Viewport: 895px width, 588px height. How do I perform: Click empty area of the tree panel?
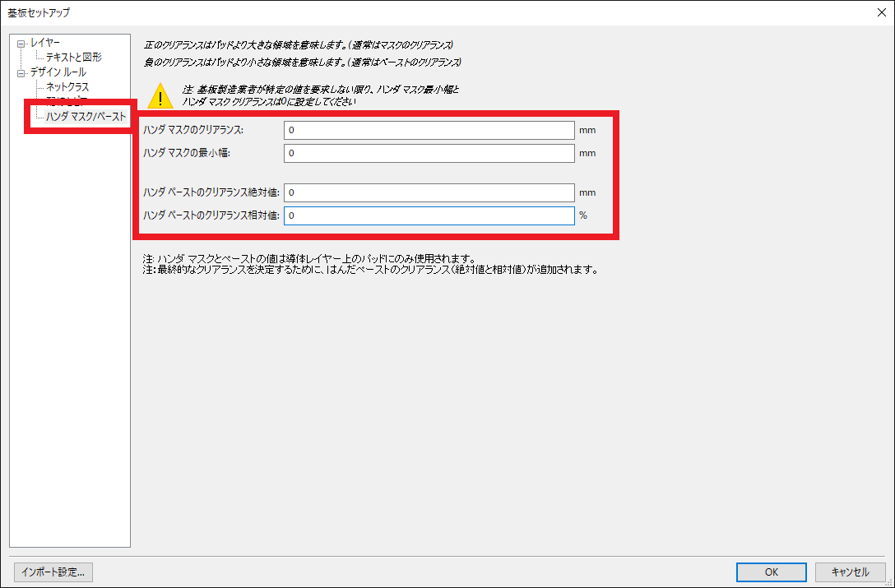(70, 329)
